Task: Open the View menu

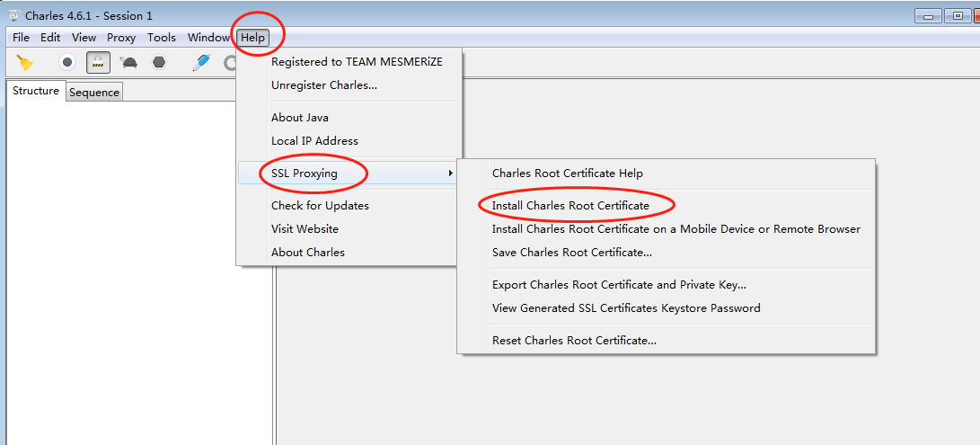Action: coord(84,38)
